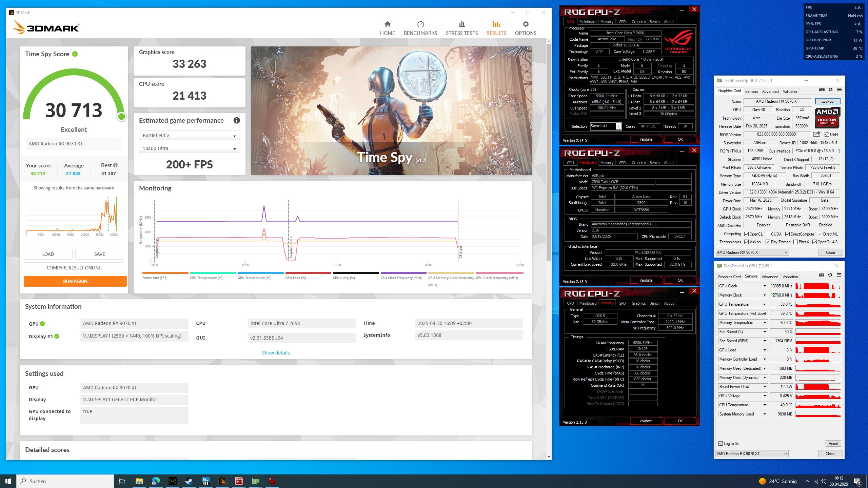This screenshot has width=868, height=488.
Task: Open Task View on the taskbar
Action: click(x=122, y=481)
